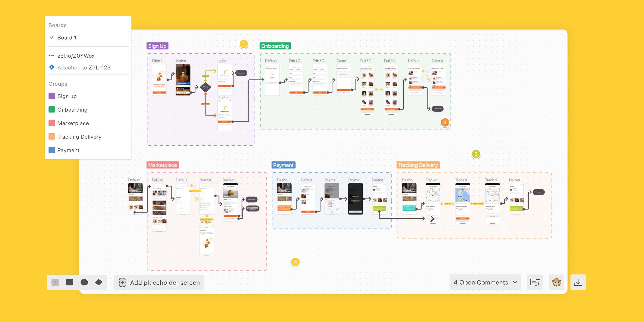Select Marketplace group tab

73,123
